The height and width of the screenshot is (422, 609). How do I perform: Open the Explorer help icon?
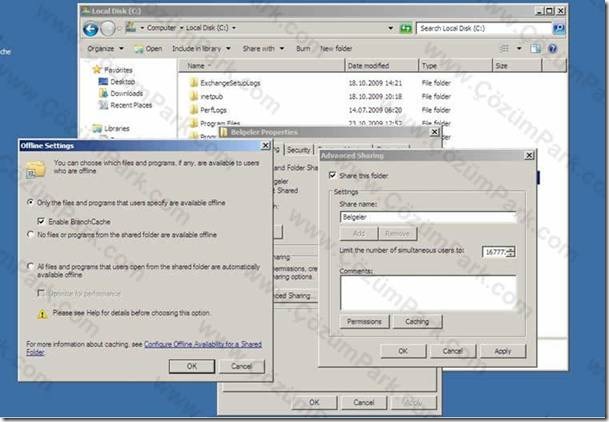[552, 49]
